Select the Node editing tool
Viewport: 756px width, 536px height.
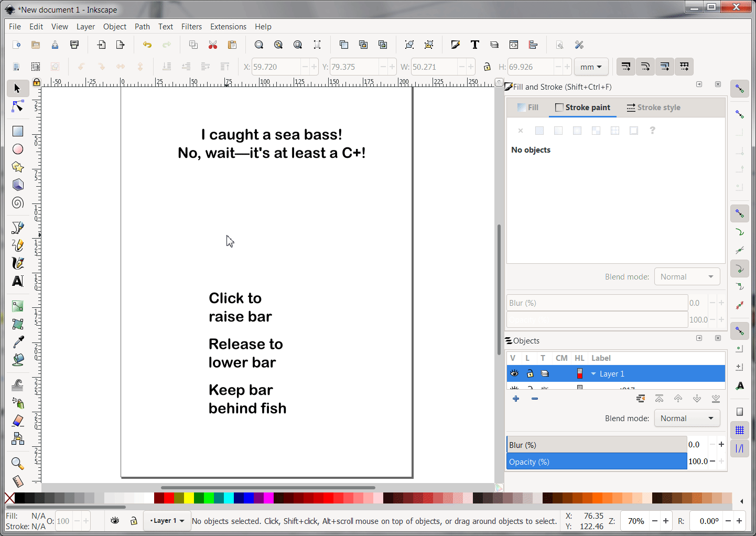coord(17,106)
